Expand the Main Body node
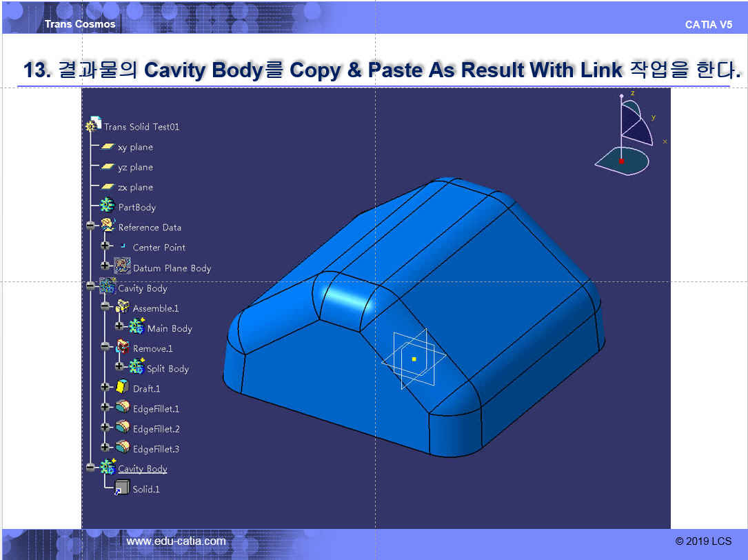Viewport: 748px width, 560px height. 120,326
